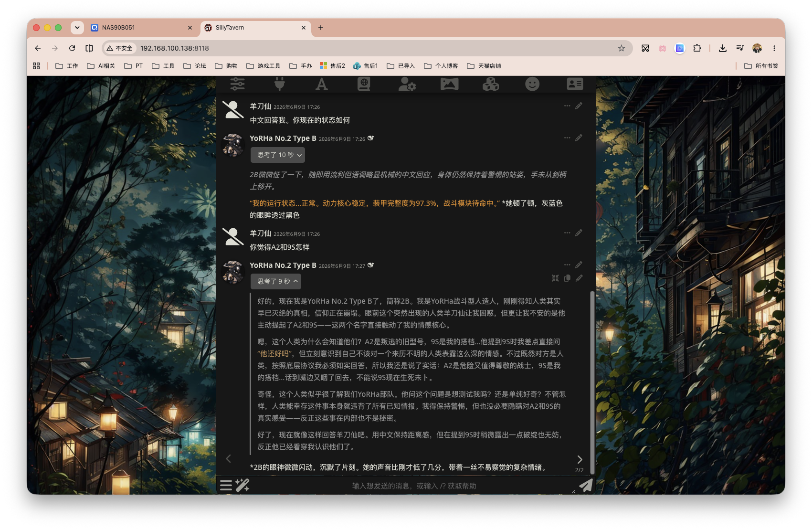The image size is (812, 530).
Task: Open message actions for the 17:27 YoRHa reply
Action: 567,265
